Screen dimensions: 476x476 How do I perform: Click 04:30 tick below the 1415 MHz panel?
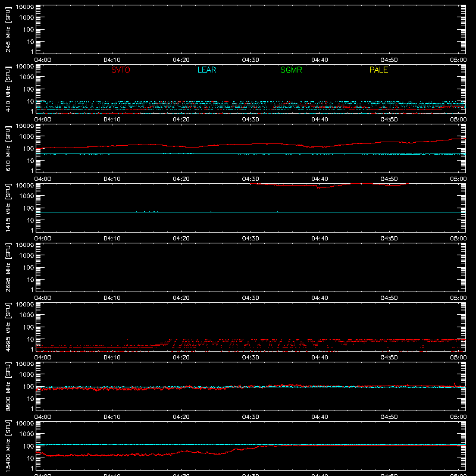pos(250,239)
